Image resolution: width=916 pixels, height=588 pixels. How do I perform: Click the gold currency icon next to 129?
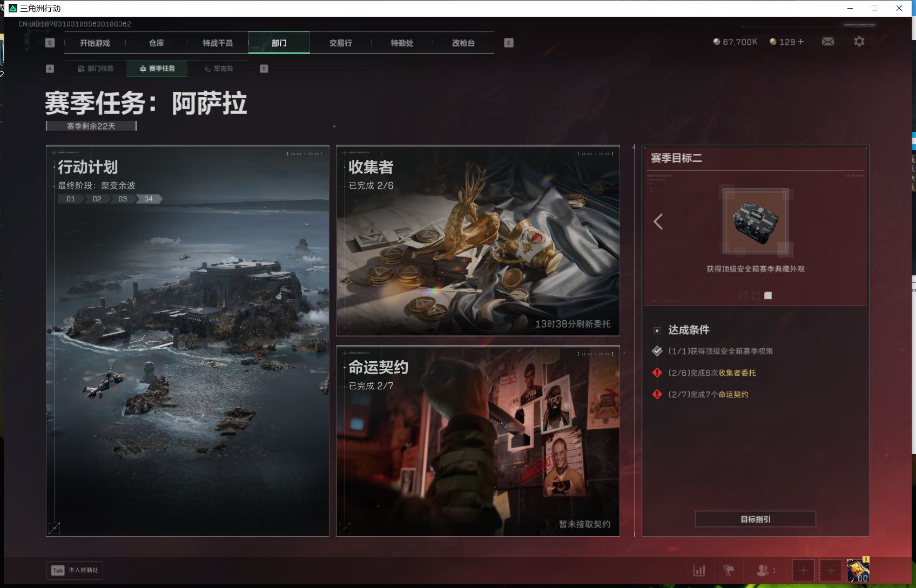[772, 41]
